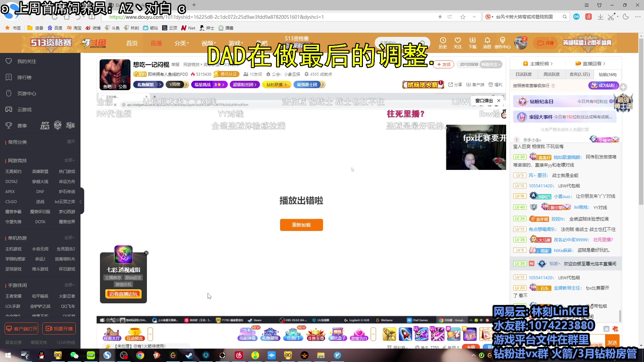This screenshot has width=644, height=362.
Task: Open 直播回看 link above chat
Action: [x=590, y=64]
